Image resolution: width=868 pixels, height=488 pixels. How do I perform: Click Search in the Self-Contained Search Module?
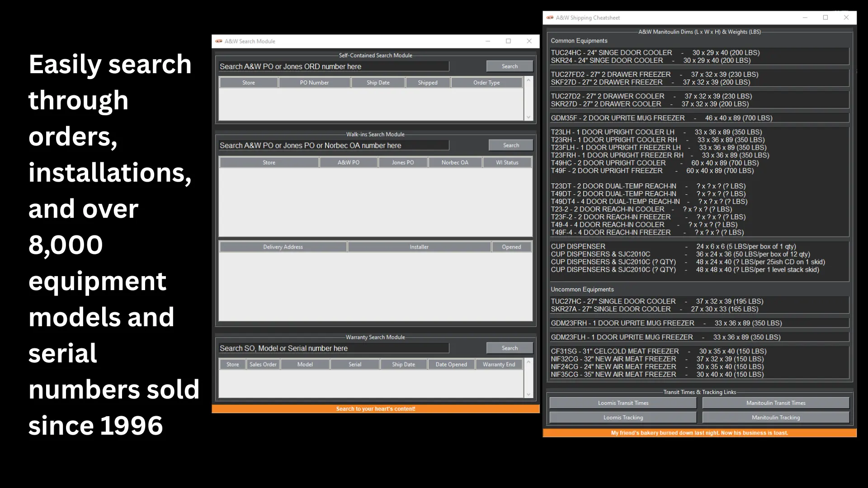(509, 66)
